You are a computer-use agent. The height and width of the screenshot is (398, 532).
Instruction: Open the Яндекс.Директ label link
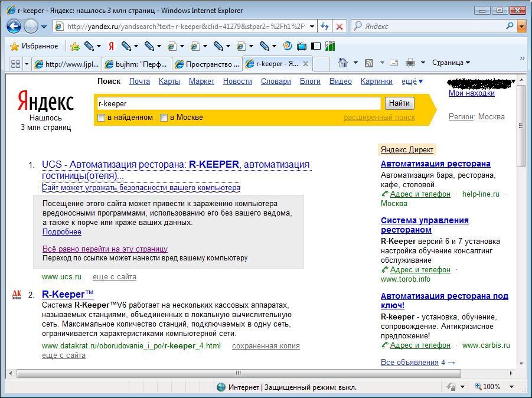pos(407,149)
